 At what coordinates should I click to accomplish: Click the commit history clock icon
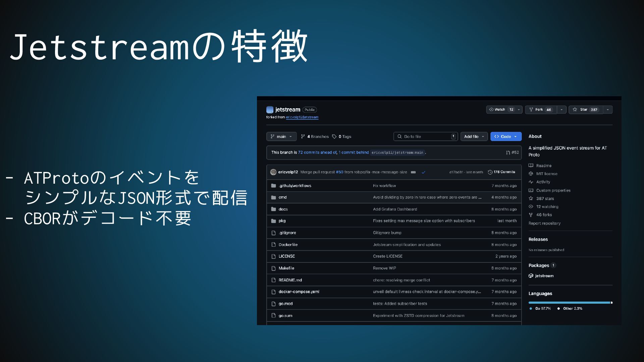click(490, 172)
